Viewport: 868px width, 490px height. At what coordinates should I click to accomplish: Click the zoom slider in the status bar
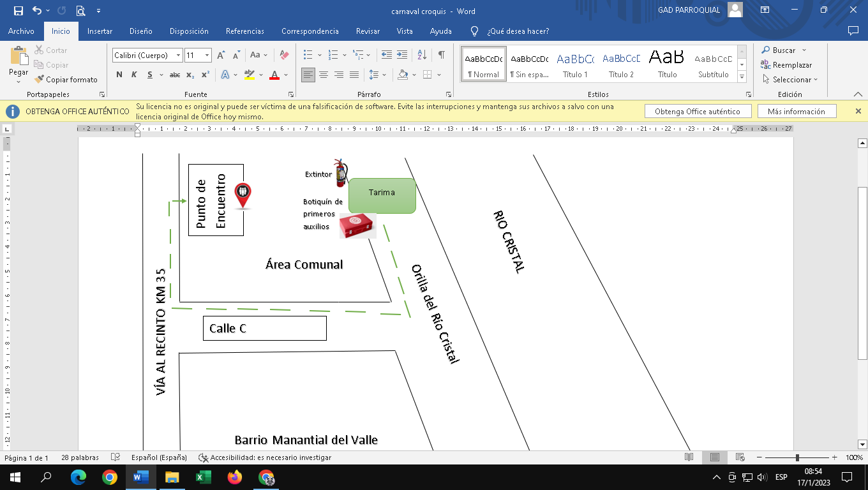coord(797,458)
